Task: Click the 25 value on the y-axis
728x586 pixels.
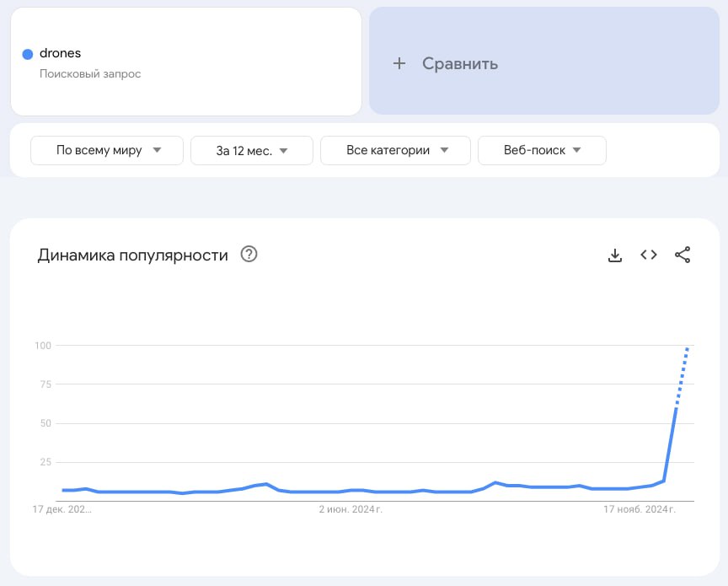Action: click(45, 462)
